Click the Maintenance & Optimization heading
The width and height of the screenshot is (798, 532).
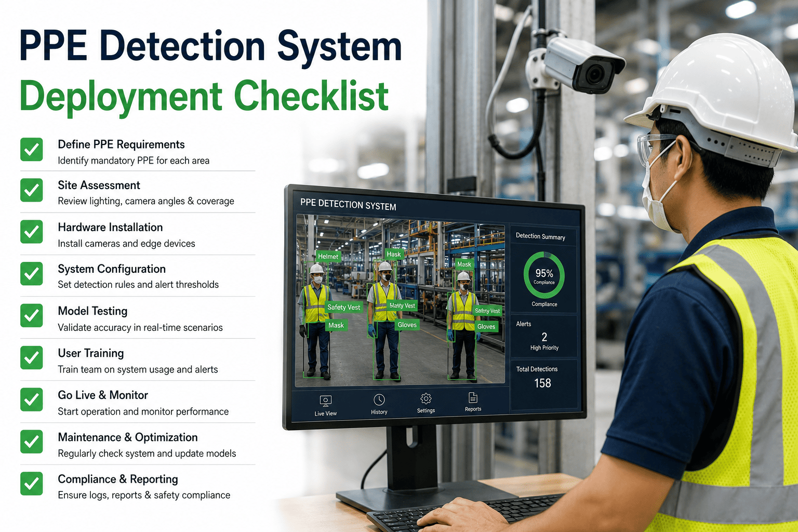pos(128,437)
